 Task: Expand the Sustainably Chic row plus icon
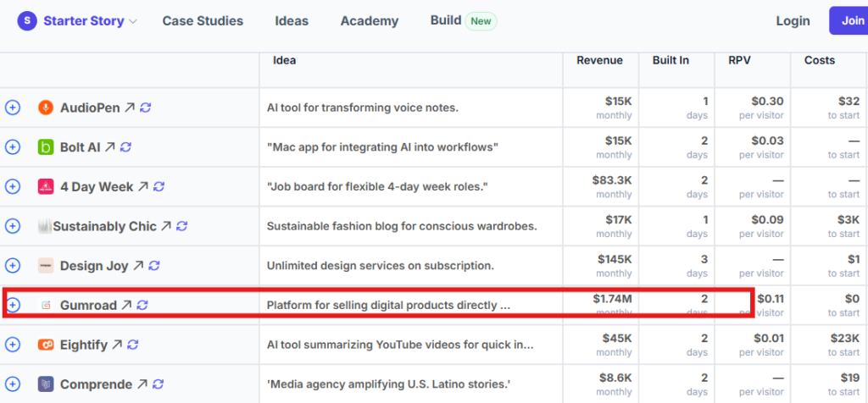12,226
